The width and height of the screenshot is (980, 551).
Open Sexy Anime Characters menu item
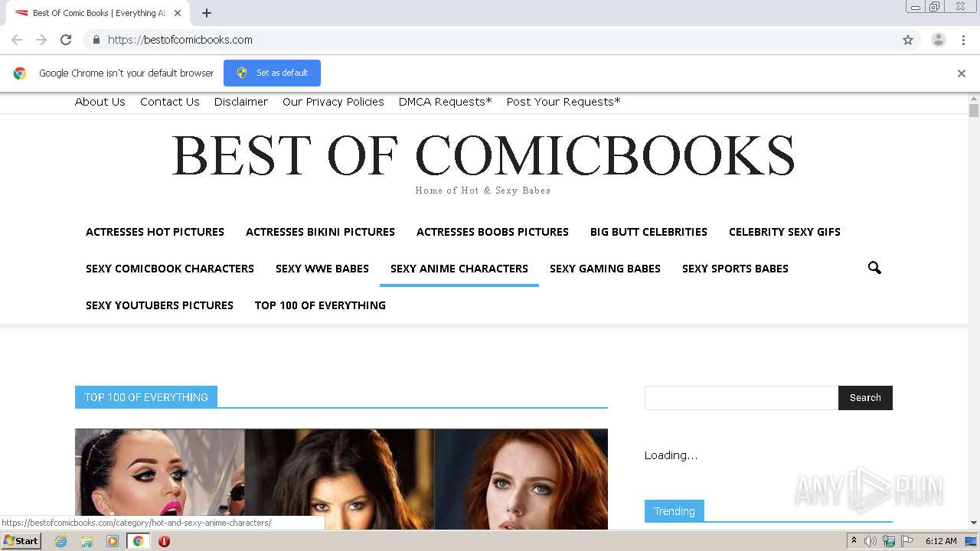[x=459, y=269]
